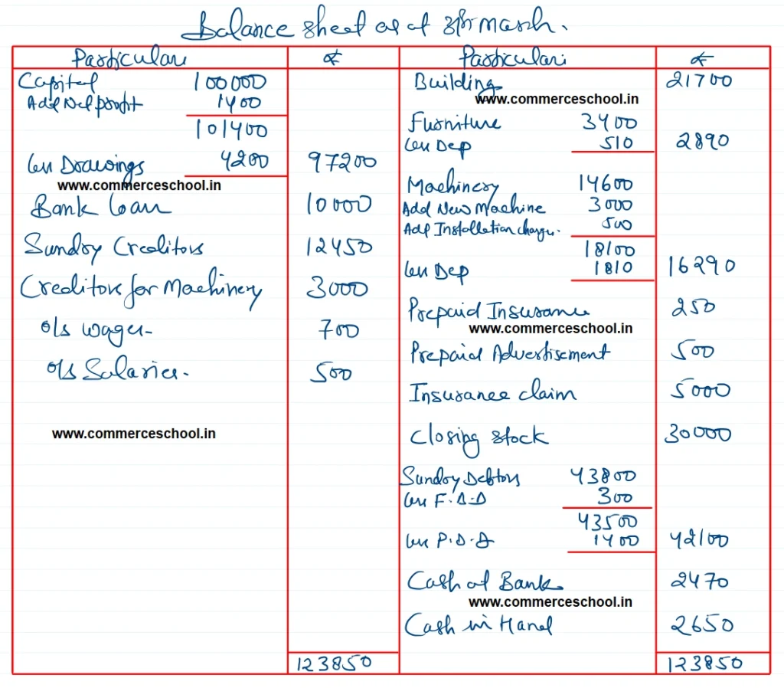Click the Capital amount 100000
784x688 pixels.
coord(229,82)
